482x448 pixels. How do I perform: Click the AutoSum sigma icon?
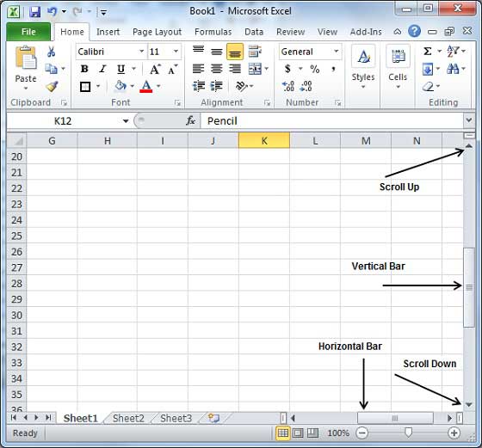click(x=428, y=51)
